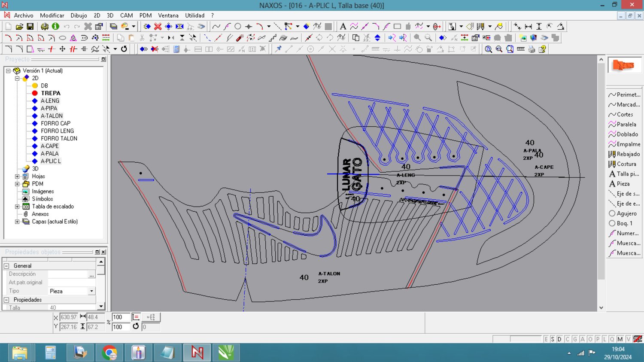This screenshot has width=644, height=362.
Task: Open the Dibujo menu
Action: (79, 15)
